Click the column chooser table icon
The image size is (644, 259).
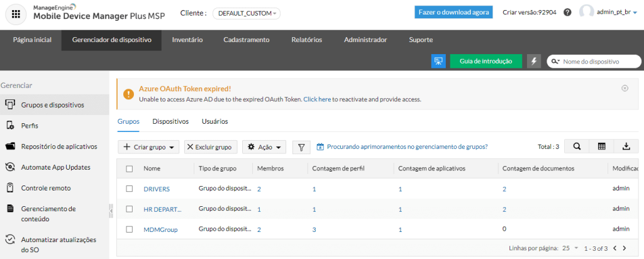[601, 146]
